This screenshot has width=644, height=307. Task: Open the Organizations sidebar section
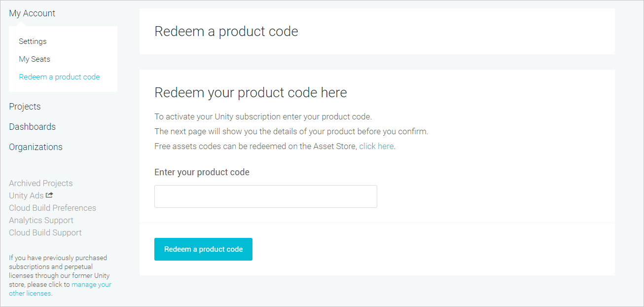(x=36, y=147)
